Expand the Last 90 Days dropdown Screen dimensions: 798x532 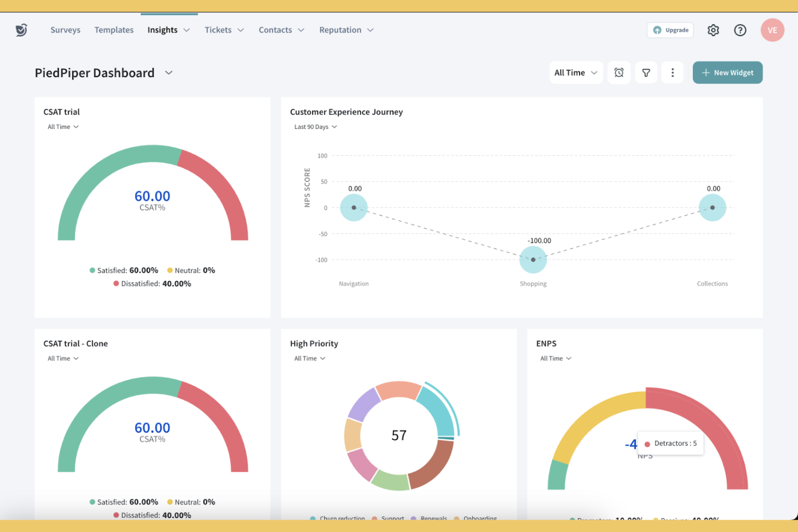315,127
